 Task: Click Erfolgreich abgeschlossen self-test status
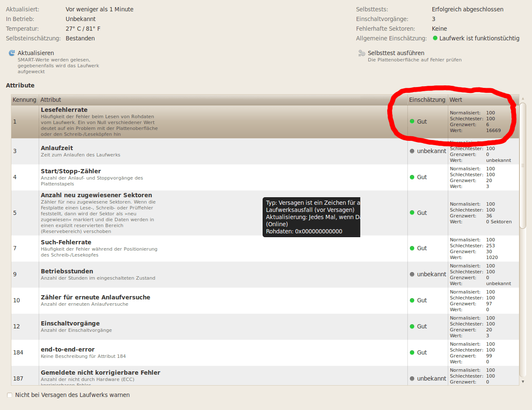tap(468, 9)
